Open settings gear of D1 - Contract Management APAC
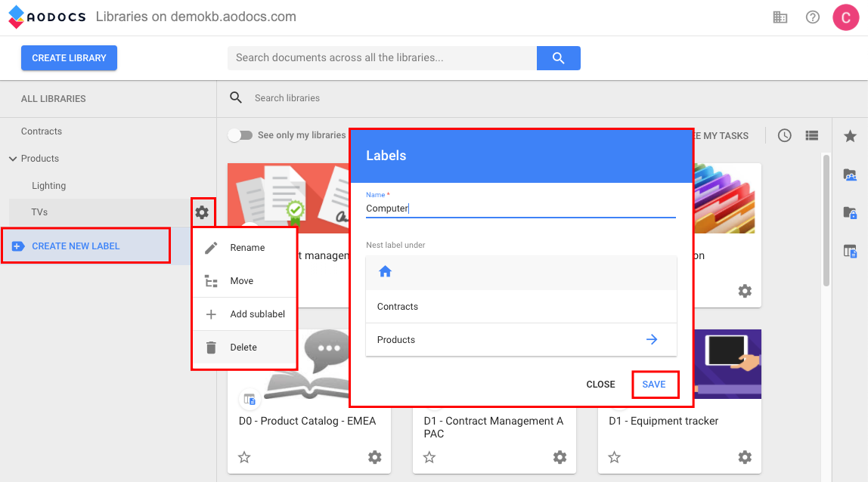The height and width of the screenshot is (482, 868). 560,457
